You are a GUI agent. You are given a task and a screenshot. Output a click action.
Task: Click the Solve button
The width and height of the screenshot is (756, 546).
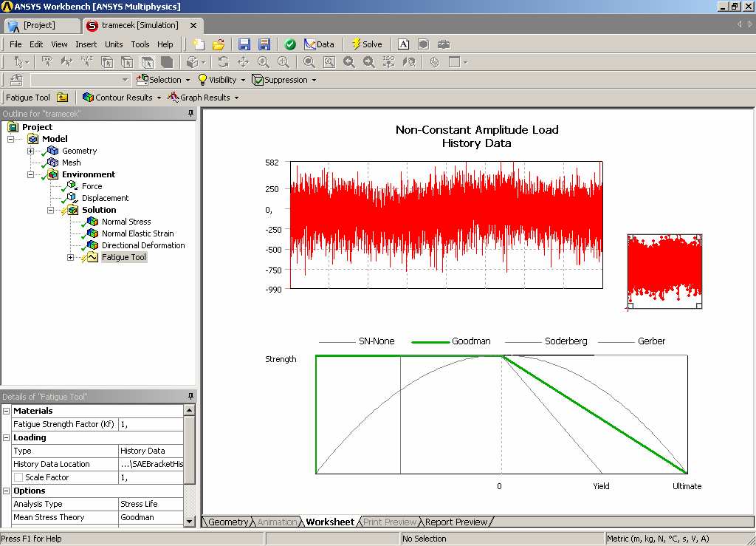coord(367,44)
